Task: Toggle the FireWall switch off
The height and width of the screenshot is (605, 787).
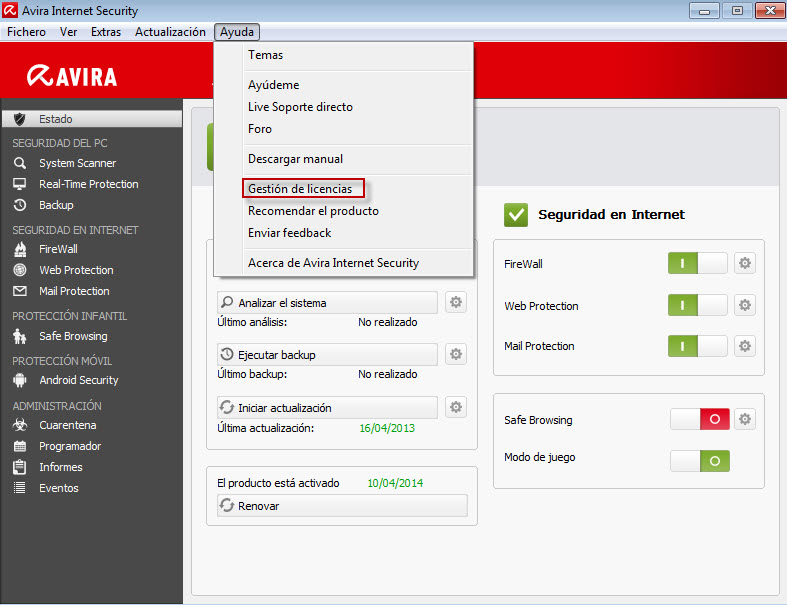Action: (x=698, y=264)
